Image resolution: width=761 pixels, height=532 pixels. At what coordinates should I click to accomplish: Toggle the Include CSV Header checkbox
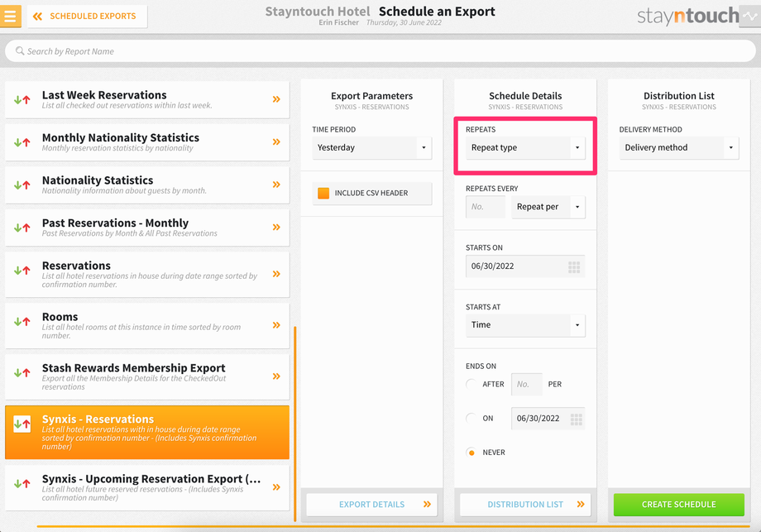[x=323, y=193]
